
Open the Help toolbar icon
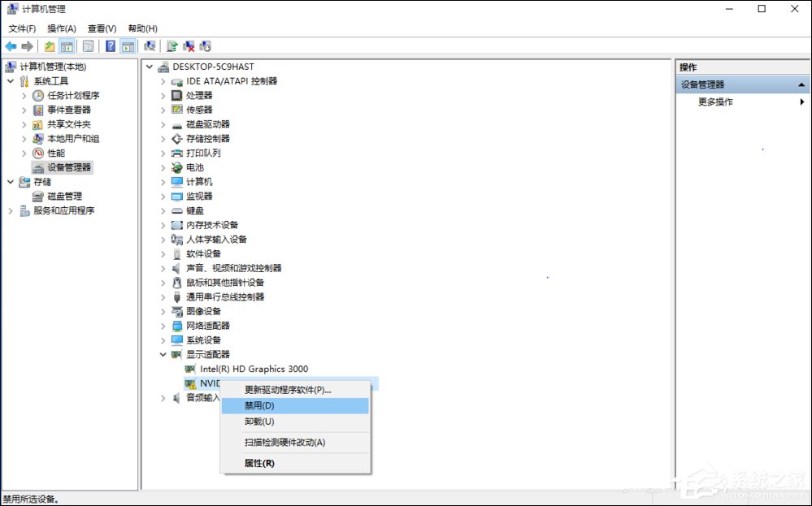pos(110,46)
